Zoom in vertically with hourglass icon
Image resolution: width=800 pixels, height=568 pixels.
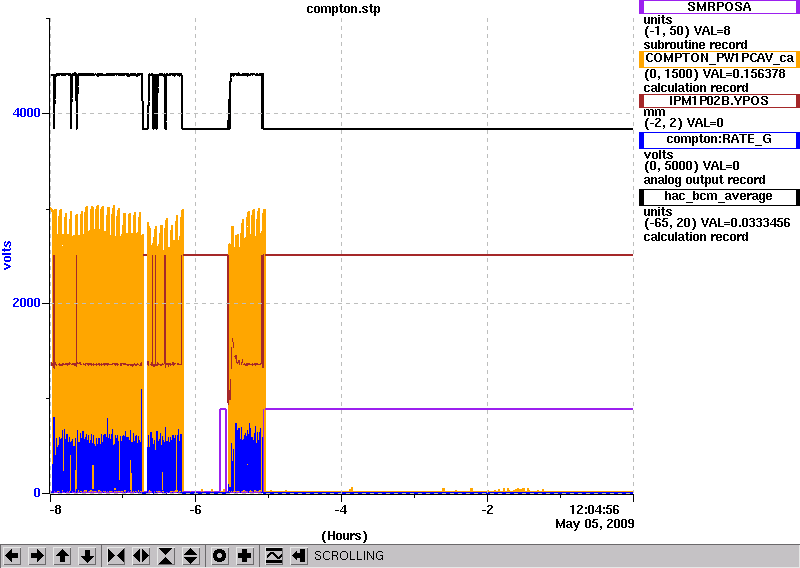tap(166, 555)
